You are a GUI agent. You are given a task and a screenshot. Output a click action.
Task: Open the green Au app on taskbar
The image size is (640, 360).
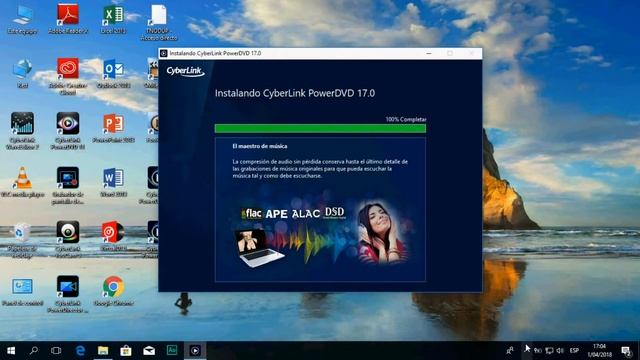(172, 351)
